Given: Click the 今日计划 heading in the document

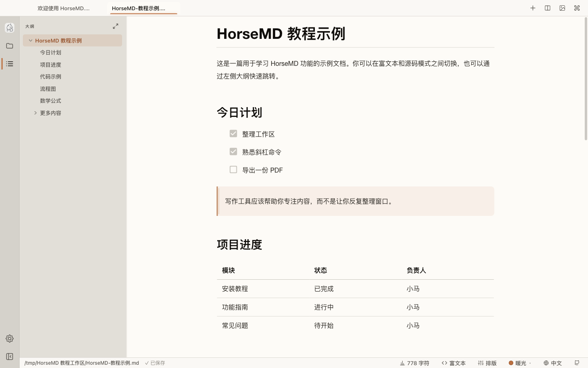Looking at the screenshot, I should [x=239, y=112].
